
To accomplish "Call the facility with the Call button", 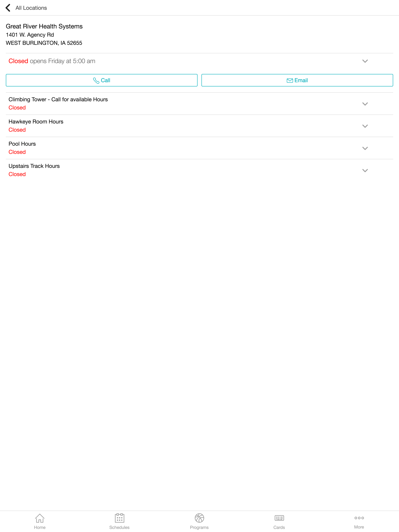I will pos(102,80).
